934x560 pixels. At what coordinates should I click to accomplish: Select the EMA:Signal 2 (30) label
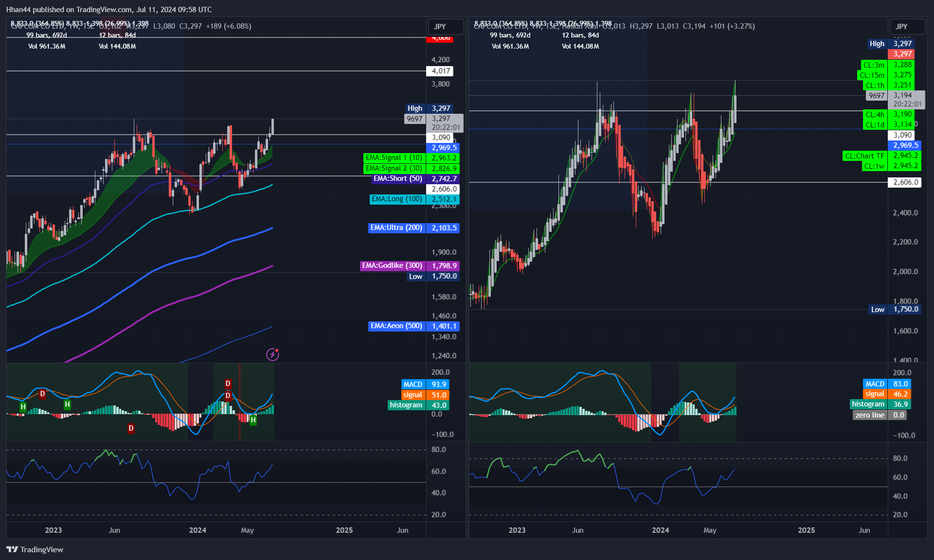394,169
